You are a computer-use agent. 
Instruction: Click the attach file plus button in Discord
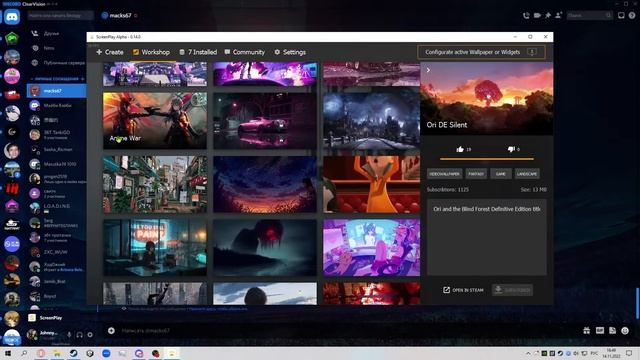[x=111, y=331]
